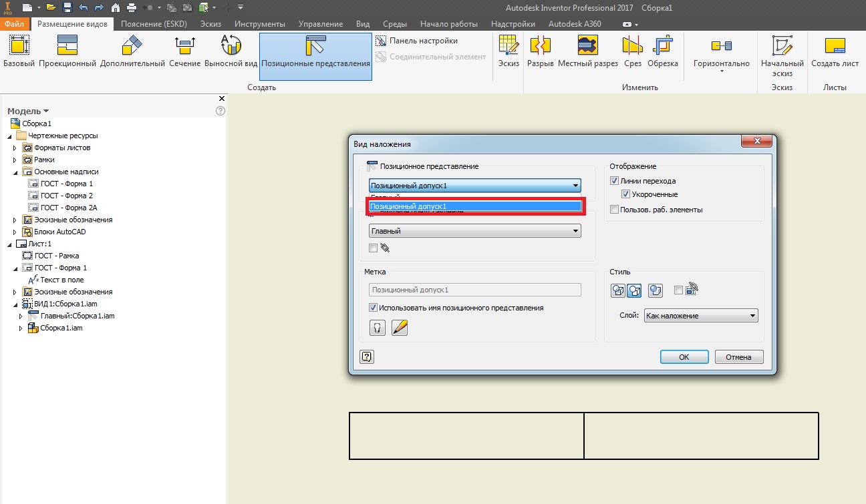The width and height of the screenshot is (866, 504).
Task: Open model browser help icon
Action: click(x=221, y=111)
